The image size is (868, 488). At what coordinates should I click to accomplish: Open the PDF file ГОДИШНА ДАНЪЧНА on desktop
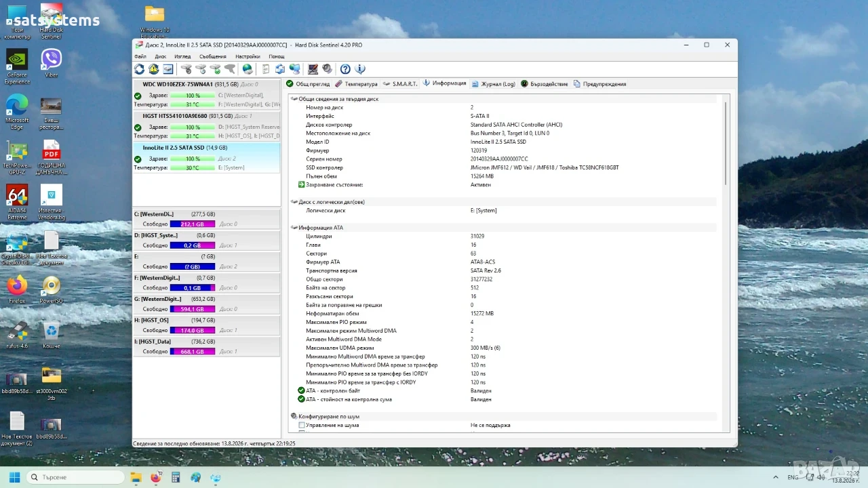coord(51,157)
